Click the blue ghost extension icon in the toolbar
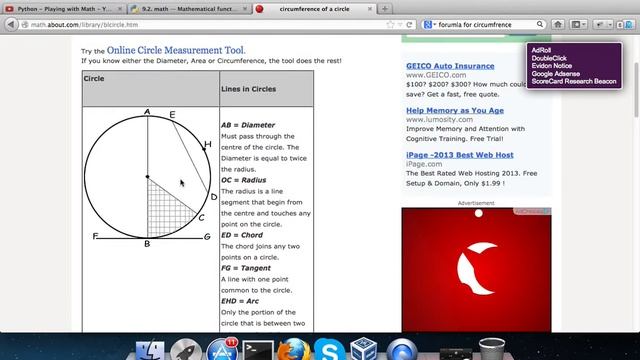Screen dimensions: 640x360 click(x=629, y=24)
